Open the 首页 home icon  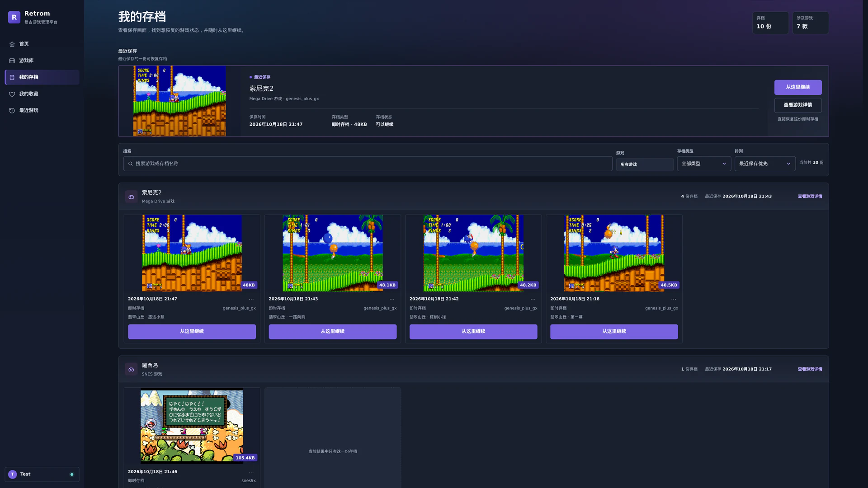click(x=12, y=44)
